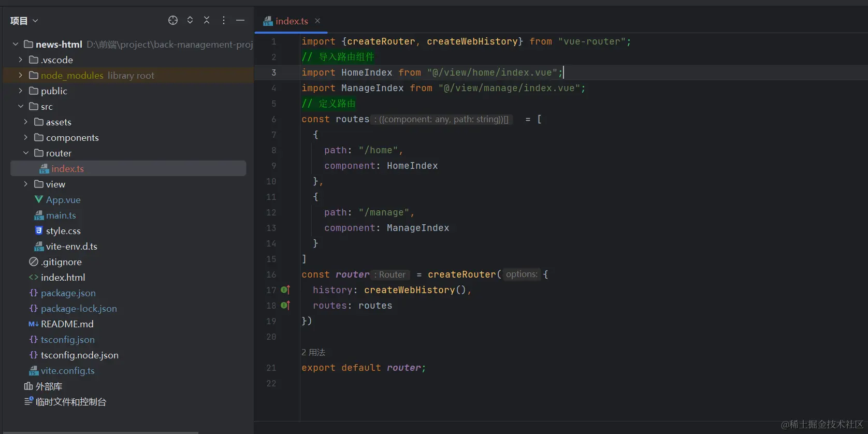The image size is (868, 434).
Task: Click 'export default' on line 21
Action: pyautogui.click(x=341, y=368)
